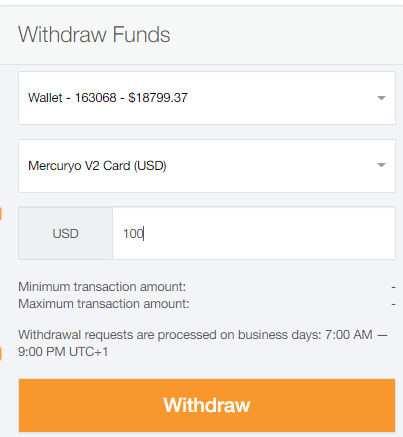Click the orange marker beside the UTC+1 notice
403x437 pixels.
tap(1, 353)
